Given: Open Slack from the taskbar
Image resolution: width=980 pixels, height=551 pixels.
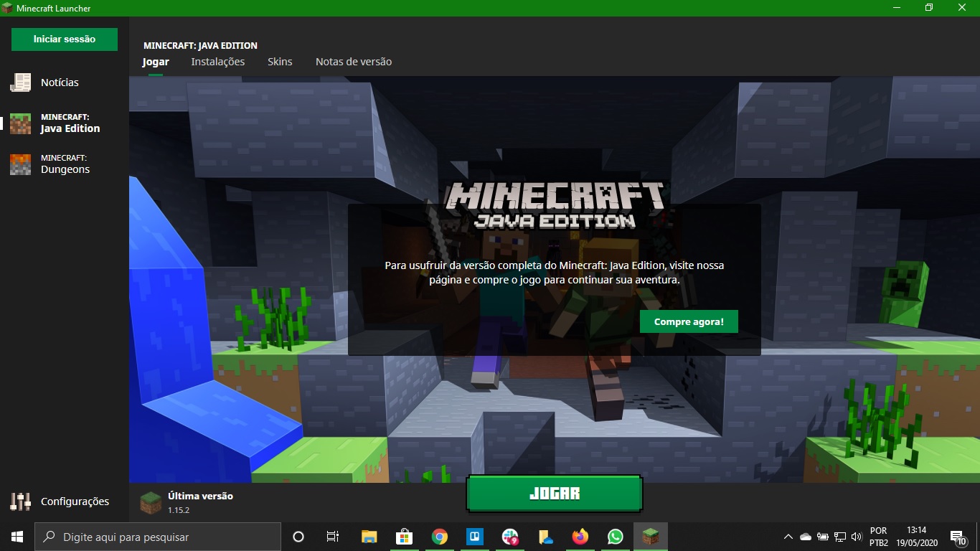Looking at the screenshot, I should tap(510, 537).
